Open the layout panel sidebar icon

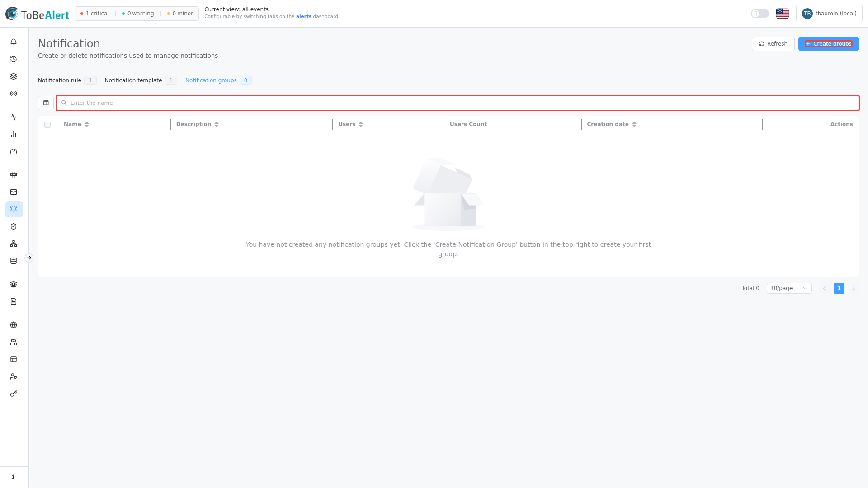[x=14, y=359]
